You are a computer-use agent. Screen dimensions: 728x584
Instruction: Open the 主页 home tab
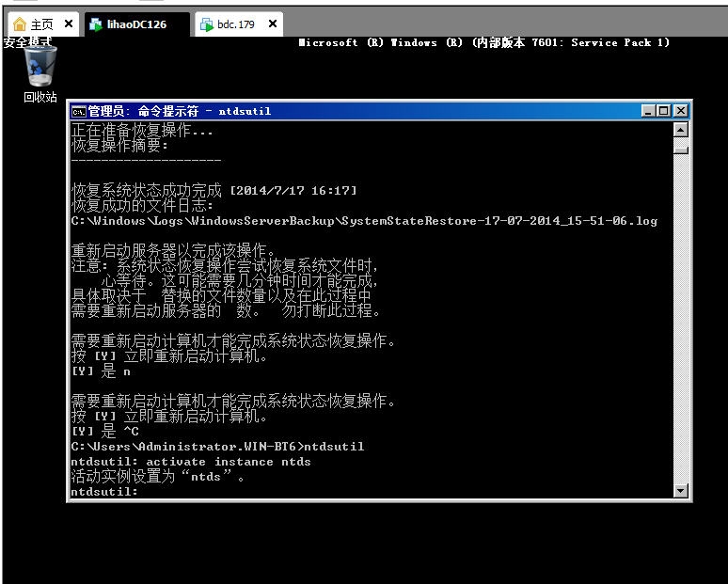43,24
